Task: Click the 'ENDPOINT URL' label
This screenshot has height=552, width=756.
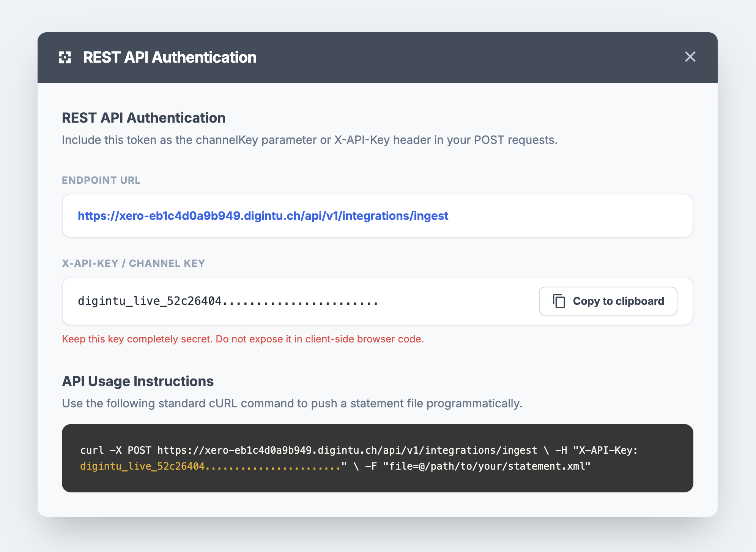Action: [x=101, y=180]
